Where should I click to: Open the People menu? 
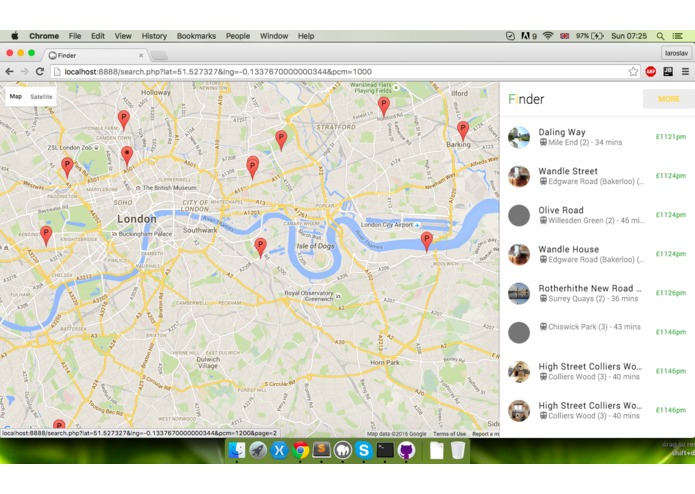pos(238,36)
